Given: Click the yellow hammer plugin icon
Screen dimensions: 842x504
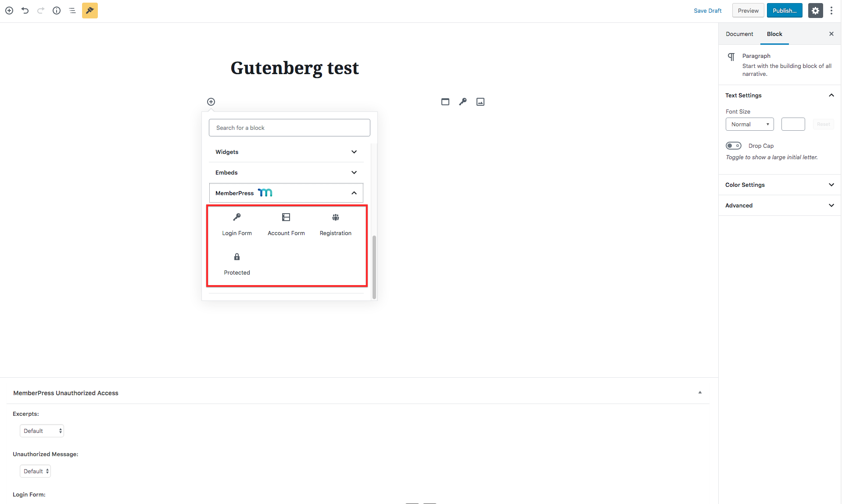Looking at the screenshot, I should pos(90,11).
